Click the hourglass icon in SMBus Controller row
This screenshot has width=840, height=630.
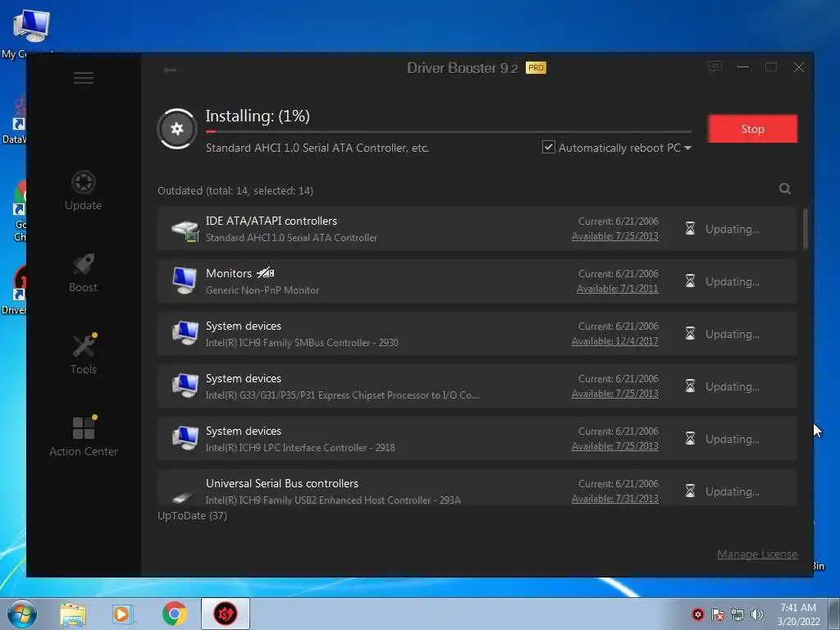690,334
